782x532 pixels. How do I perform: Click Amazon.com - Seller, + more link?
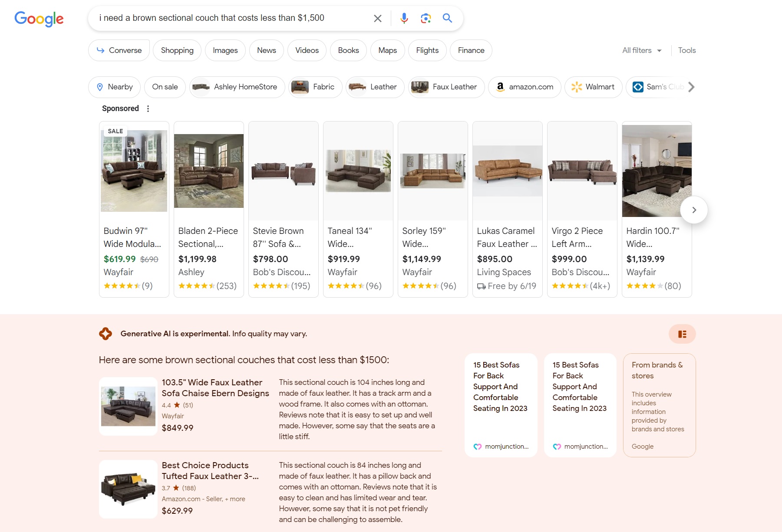coord(203,499)
